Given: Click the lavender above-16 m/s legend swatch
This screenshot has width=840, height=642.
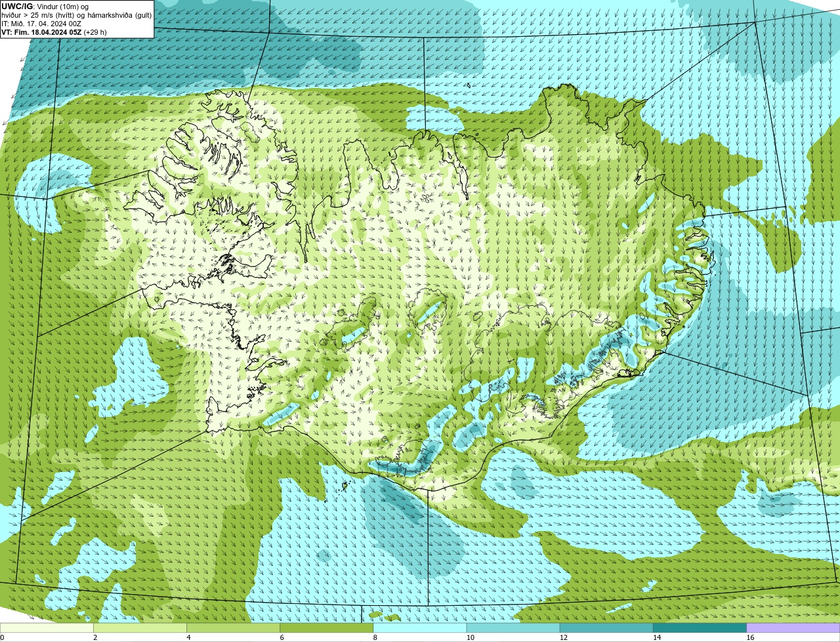Looking at the screenshot, I should coord(793,628).
